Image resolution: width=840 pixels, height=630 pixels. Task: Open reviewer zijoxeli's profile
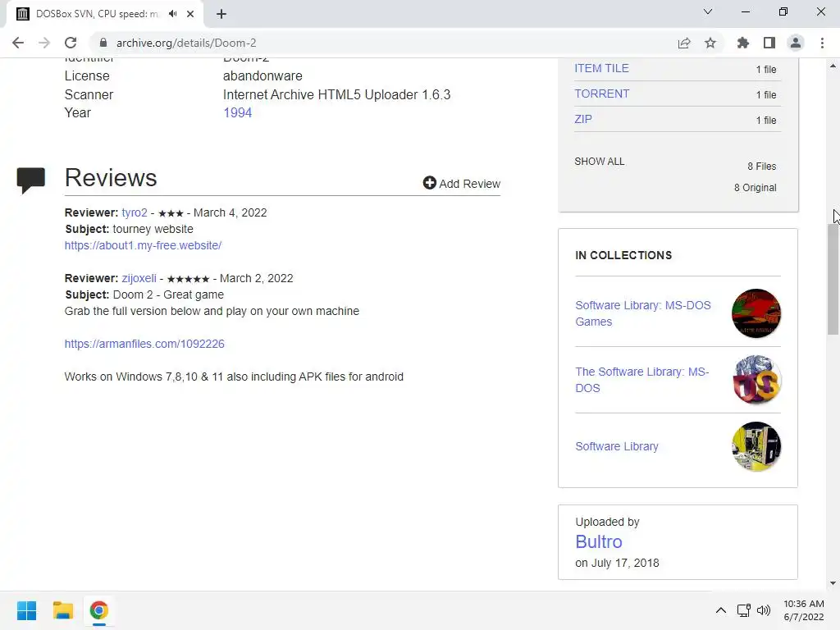139,279
